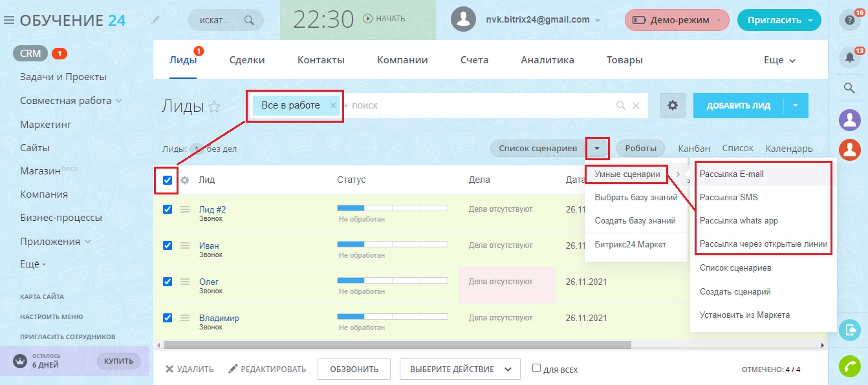Open the notifications bell icon
Screen dimensions: 868x385
point(850,57)
